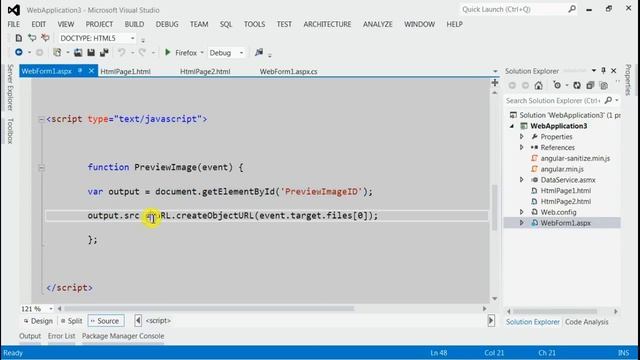
Task: Click the pending changes filter icon in Solution Explorer
Action: point(557,85)
